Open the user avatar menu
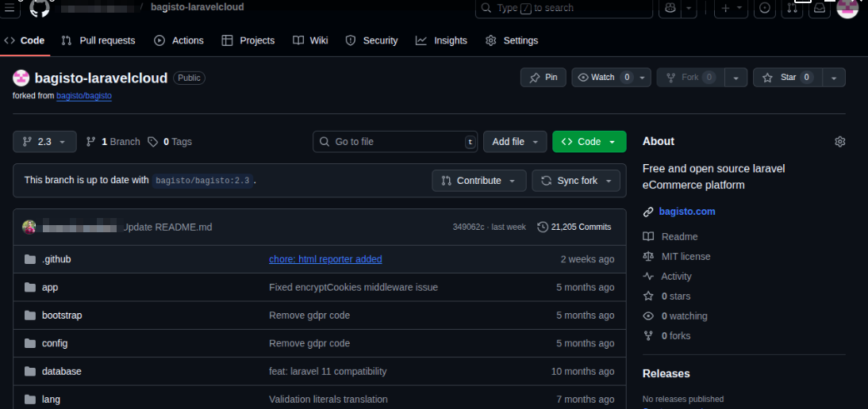 click(847, 8)
